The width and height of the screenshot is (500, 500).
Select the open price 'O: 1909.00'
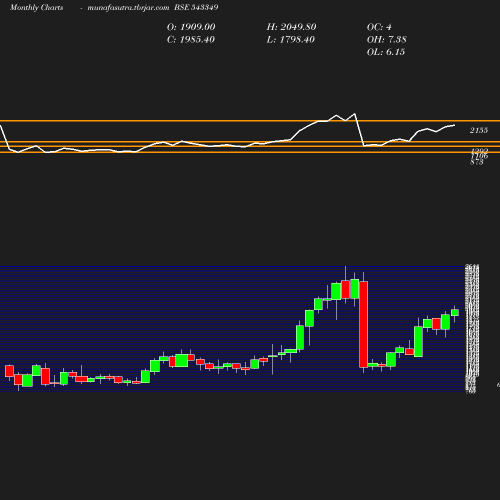[191, 27]
